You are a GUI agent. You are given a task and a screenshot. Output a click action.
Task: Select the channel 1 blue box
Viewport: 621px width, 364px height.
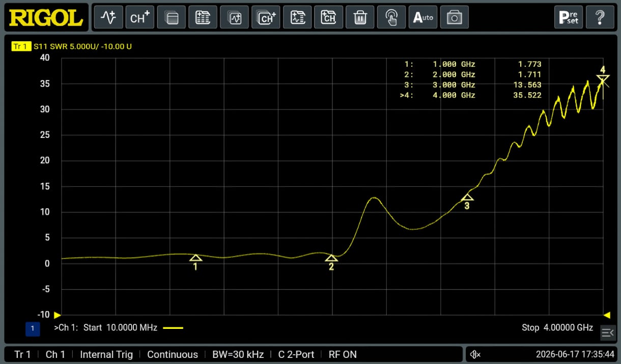click(33, 329)
